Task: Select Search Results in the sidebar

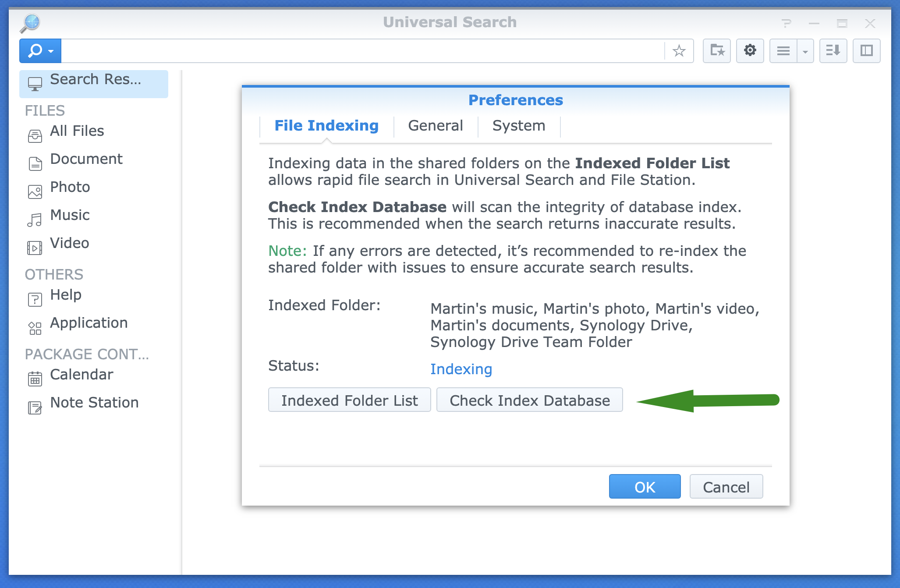Action: [94, 83]
